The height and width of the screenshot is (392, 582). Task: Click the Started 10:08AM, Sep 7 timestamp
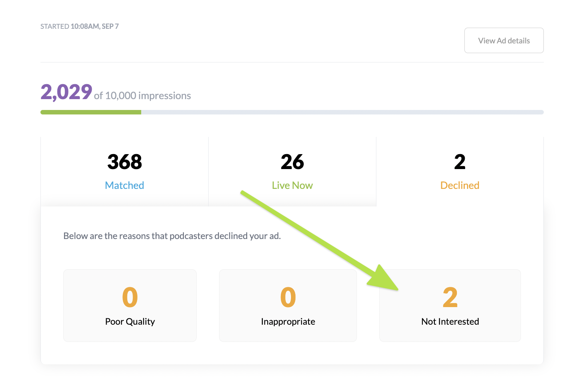pos(79,26)
